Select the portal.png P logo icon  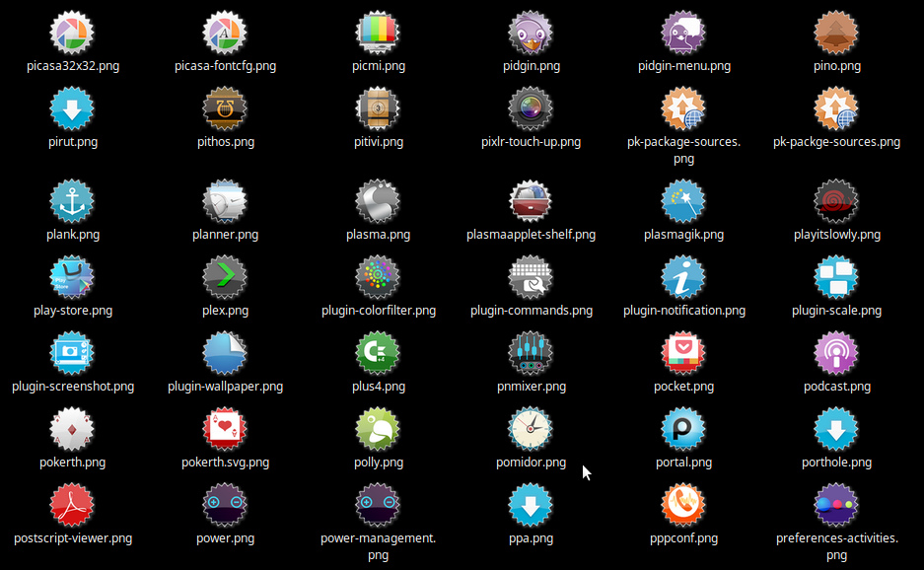[683, 429]
